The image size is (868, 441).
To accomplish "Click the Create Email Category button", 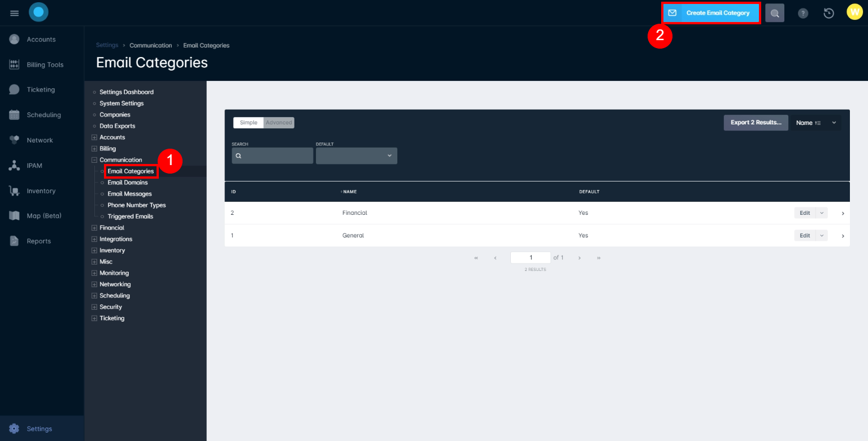I will click(710, 12).
